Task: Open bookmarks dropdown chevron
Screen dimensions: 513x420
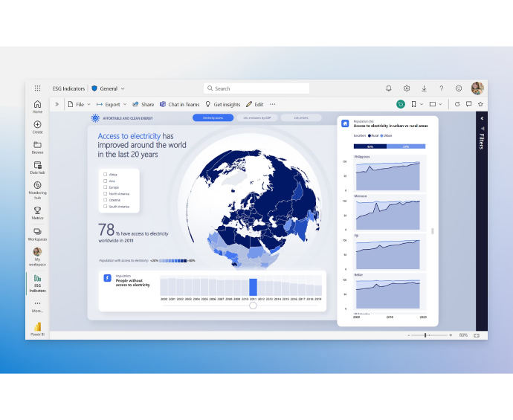Action: (422, 104)
